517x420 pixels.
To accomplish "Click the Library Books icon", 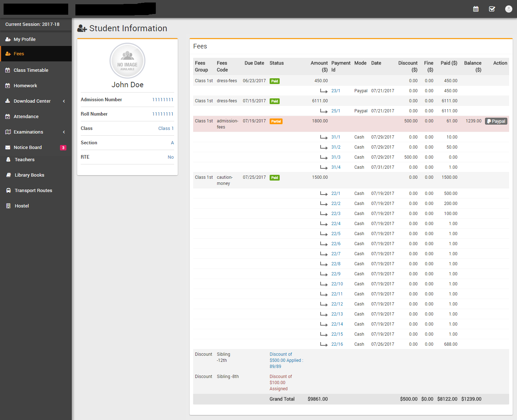I will point(8,175).
